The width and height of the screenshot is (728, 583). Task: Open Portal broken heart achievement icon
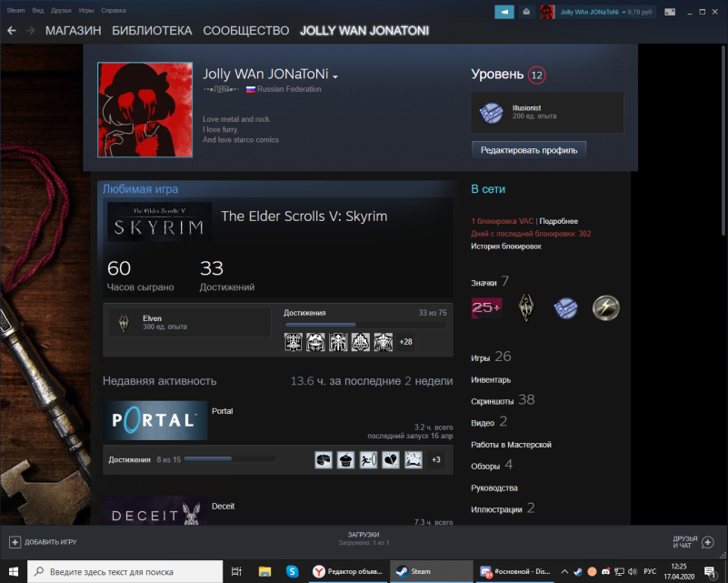point(391,460)
